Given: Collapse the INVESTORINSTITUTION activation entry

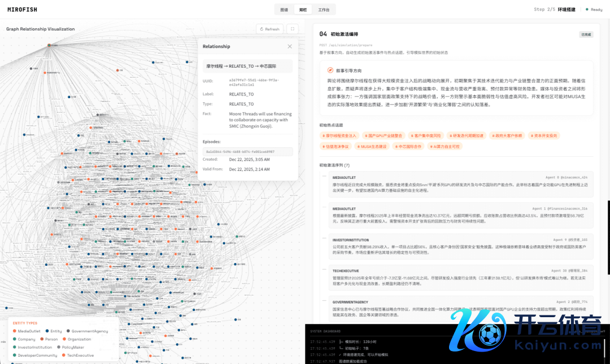Looking at the screenshot, I should click(324, 239).
